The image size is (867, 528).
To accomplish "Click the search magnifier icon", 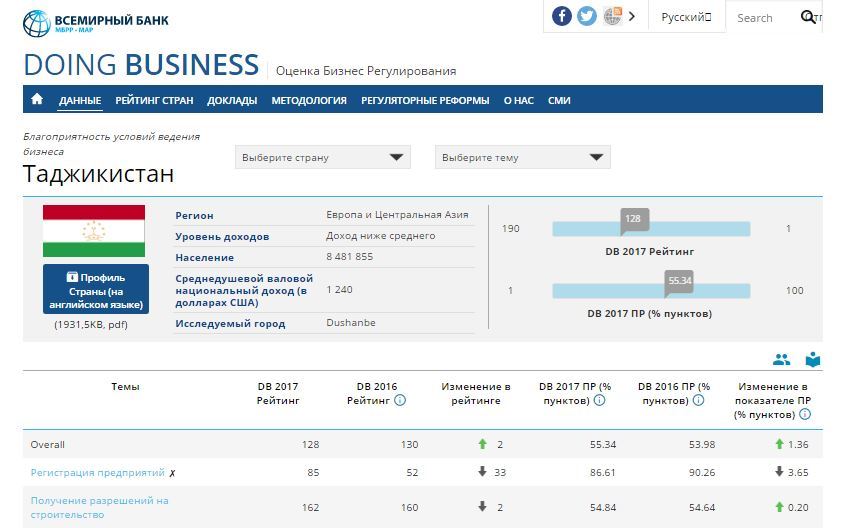I will (807, 17).
